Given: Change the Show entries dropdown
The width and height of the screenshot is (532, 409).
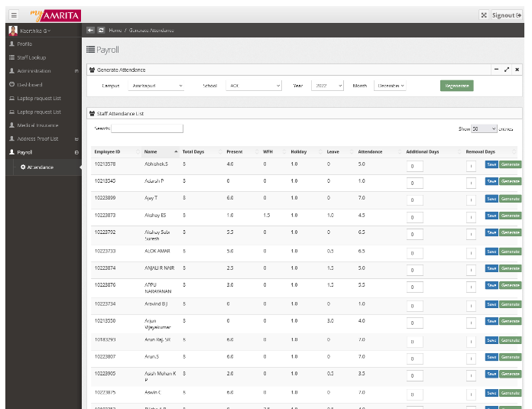Looking at the screenshot, I should [484, 129].
